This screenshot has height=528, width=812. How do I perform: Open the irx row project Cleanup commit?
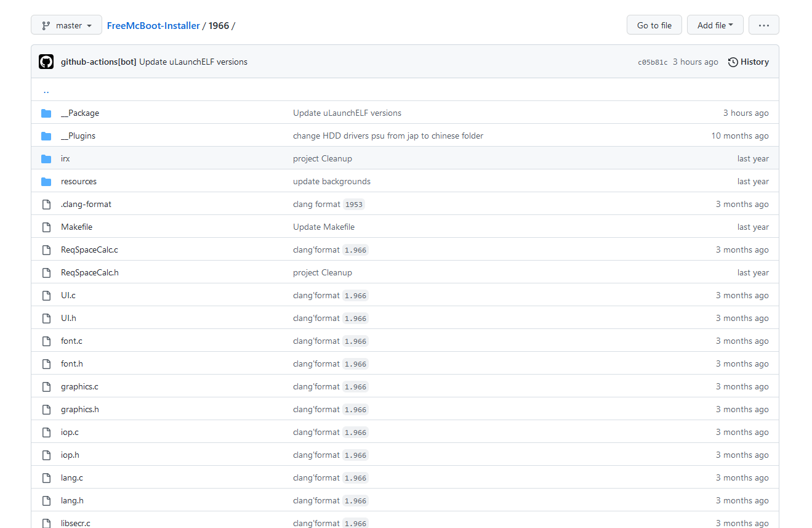[x=323, y=158]
